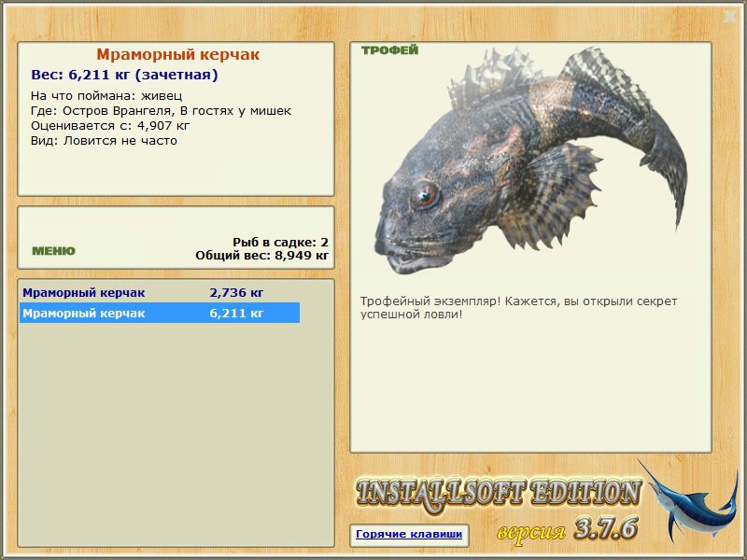Click the trophy fish picture
The image size is (747, 560).
point(530,161)
